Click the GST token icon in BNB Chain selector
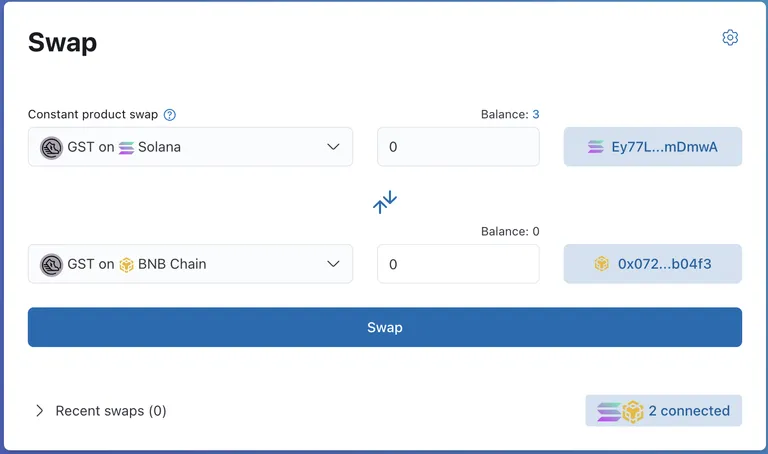Screen dimensions: 768x454 pyautogui.click(x=51, y=264)
